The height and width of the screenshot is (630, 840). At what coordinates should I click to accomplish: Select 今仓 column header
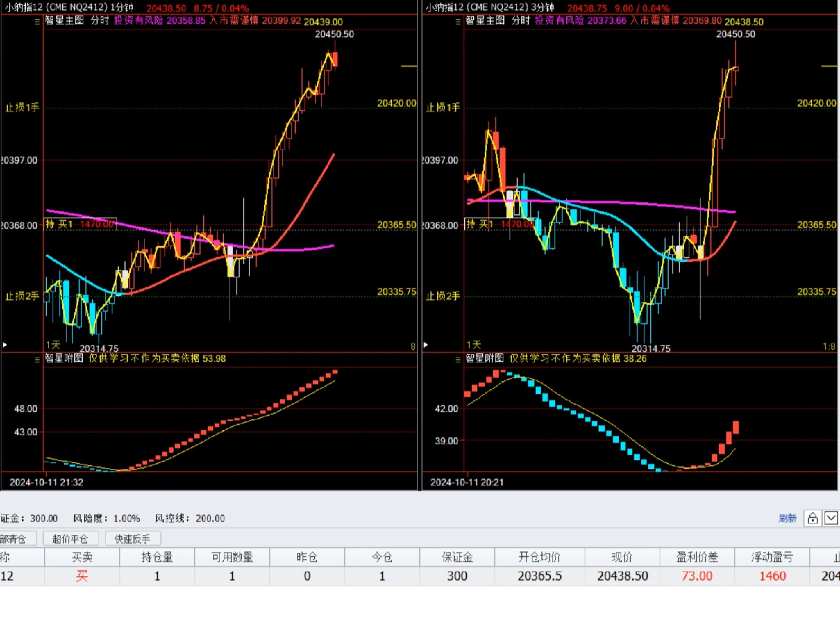tap(382, 558)
